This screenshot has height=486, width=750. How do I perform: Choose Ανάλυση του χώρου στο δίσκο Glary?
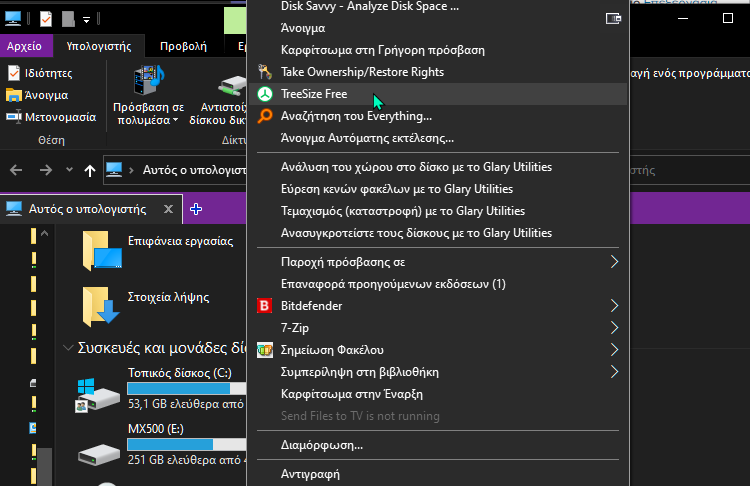(x=438, y=166)
